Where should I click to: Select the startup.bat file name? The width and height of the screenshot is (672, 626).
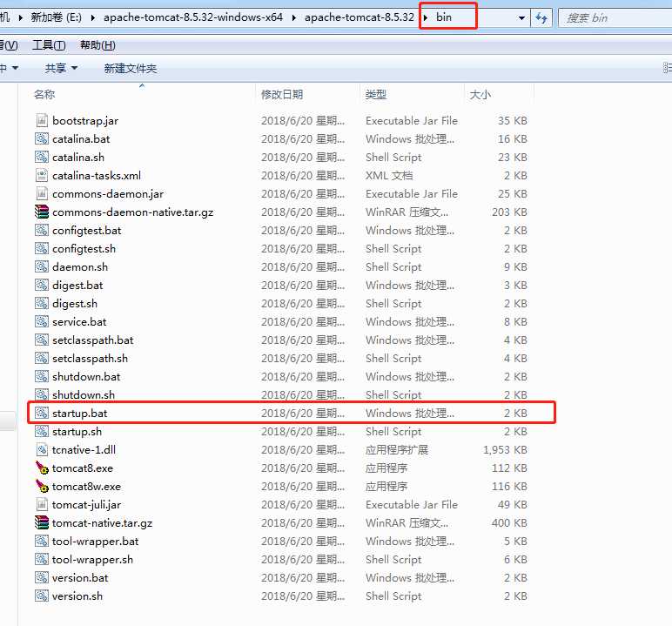(80, 414)
